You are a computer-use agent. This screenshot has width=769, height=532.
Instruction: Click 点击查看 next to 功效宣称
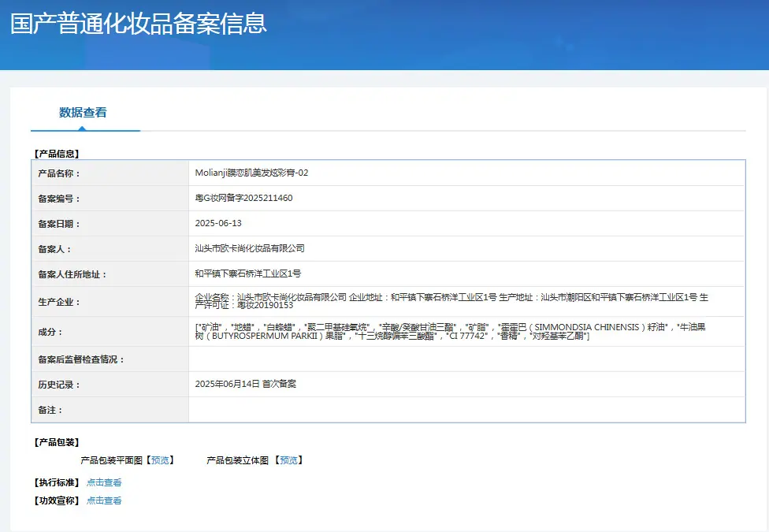[104, 500]
